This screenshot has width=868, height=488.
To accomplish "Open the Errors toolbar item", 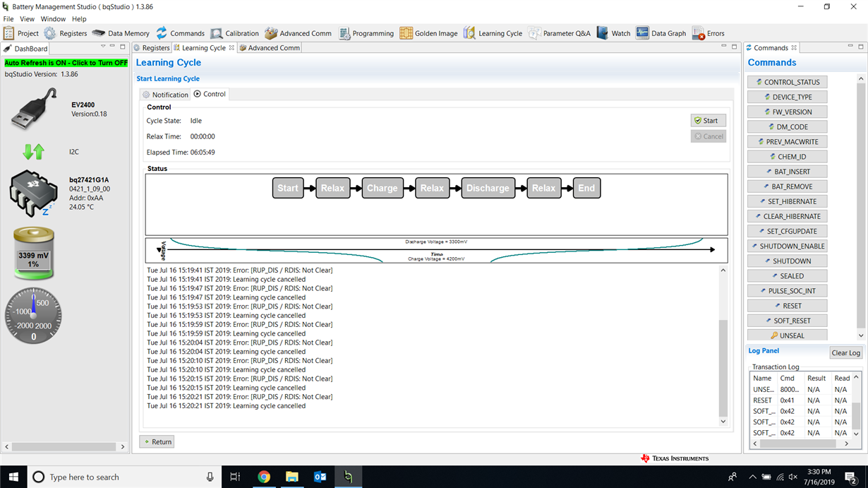I will 709,33.
